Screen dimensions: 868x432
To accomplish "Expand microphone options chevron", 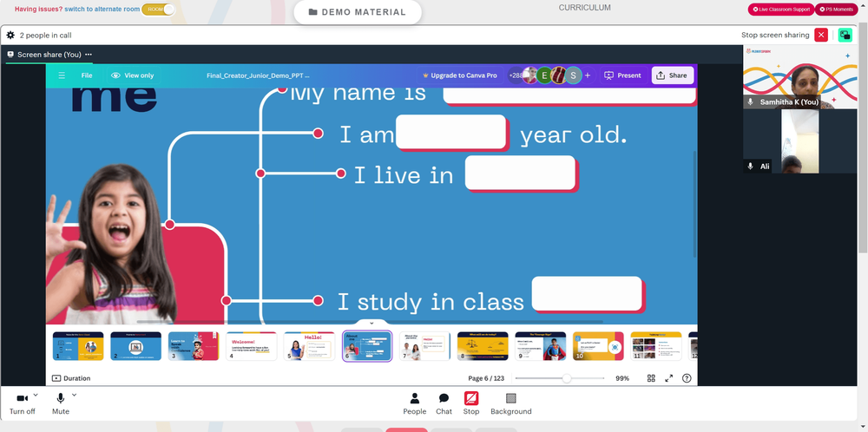I will 74,395.
